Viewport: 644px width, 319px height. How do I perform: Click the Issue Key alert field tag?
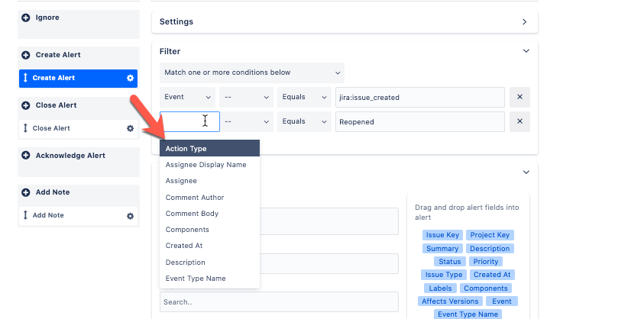[442, 235]
